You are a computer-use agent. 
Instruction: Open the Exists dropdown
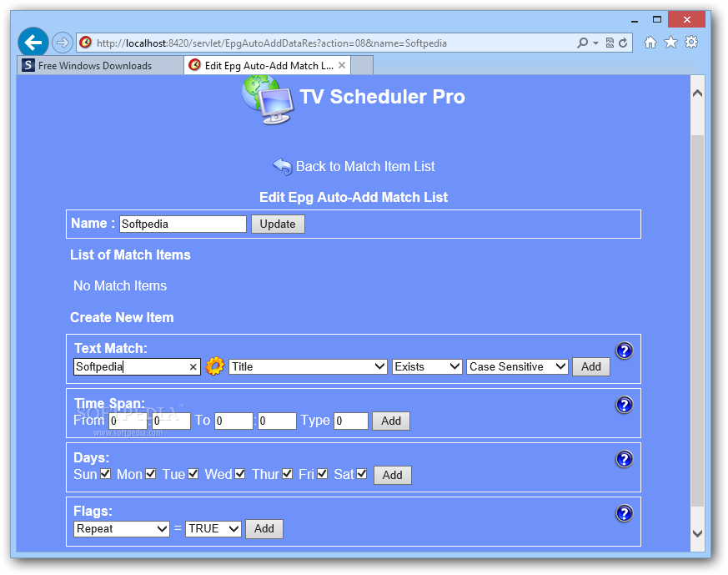coord(427,366)
